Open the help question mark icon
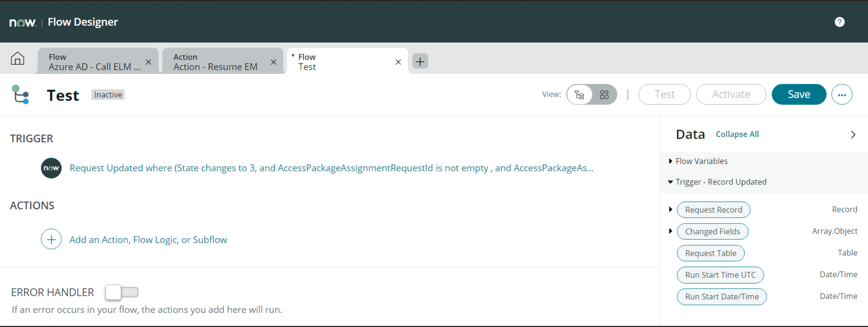 coord(839,22)
